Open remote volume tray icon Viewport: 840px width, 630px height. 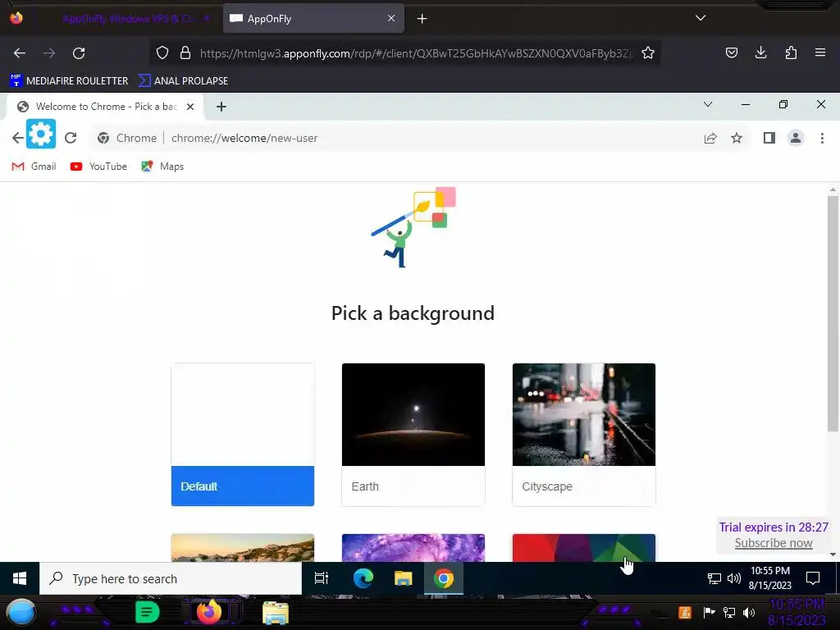point(734,578)
